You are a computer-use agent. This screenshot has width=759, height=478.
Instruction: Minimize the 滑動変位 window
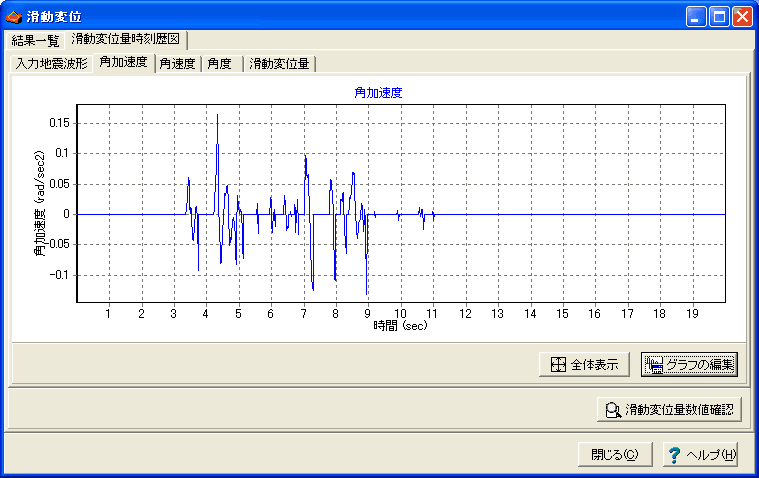click(x=696, y=17)
